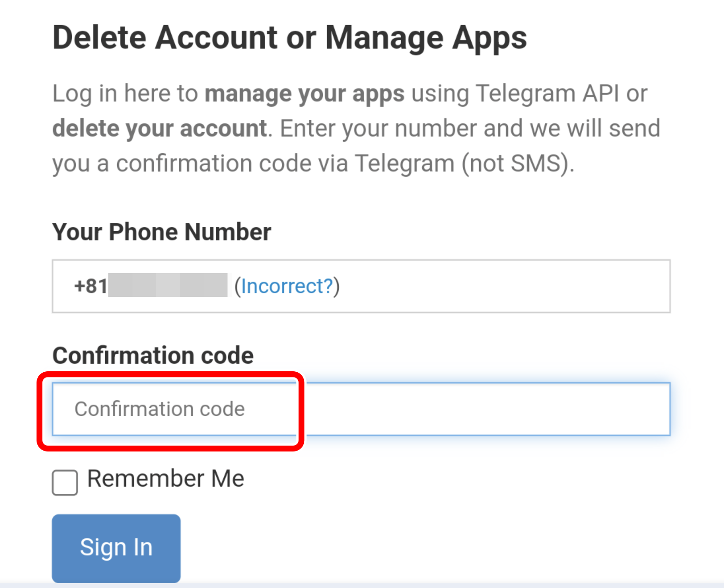
Task: Click the word 'Apps' in the heading
Action: [x=489, y=38]
